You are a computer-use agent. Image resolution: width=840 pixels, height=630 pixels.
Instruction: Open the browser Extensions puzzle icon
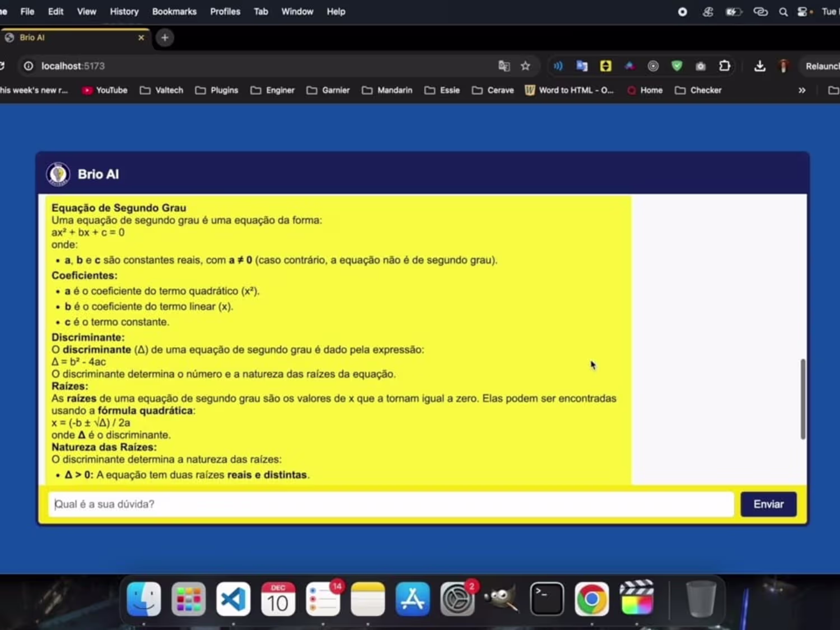point(725,66)
